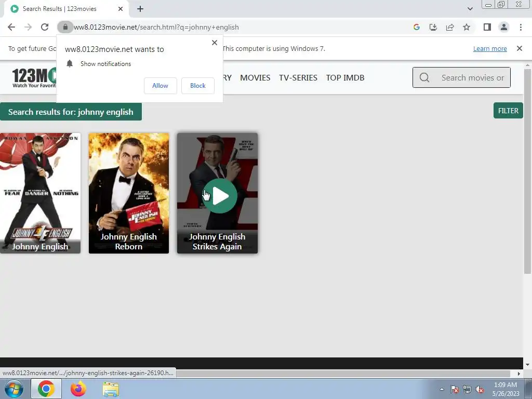
Task: Open the Chrome three-dot menu
Action: [x=521, y=27]
